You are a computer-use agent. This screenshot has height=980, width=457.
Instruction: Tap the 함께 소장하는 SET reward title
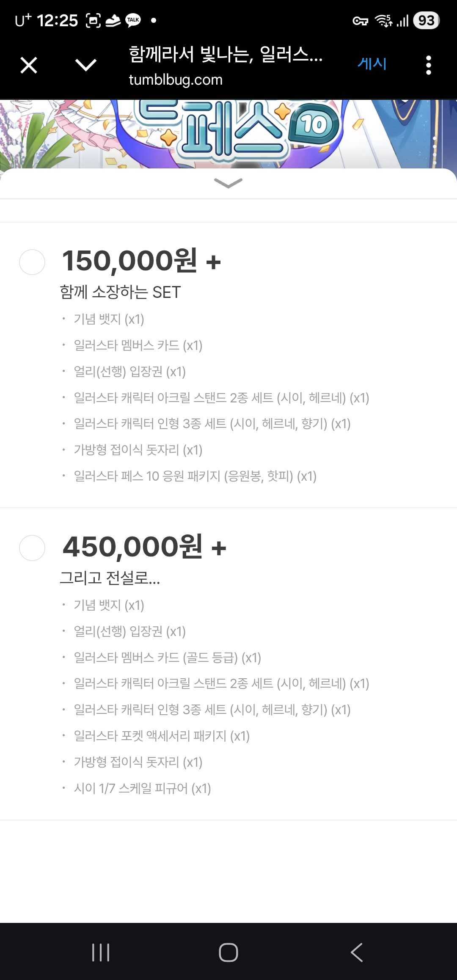(121, 292)
